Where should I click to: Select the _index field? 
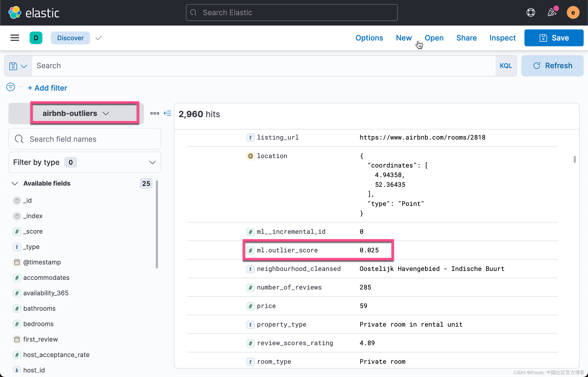point(33,216)
